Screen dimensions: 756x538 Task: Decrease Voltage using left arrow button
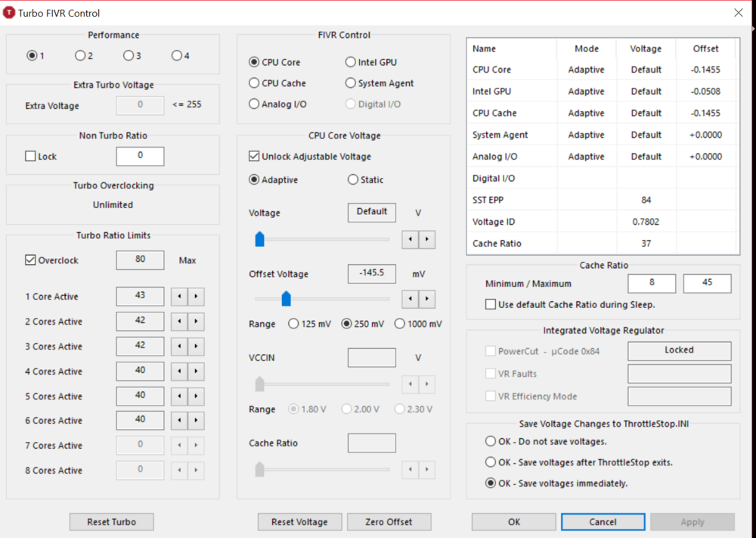(410, 240)
